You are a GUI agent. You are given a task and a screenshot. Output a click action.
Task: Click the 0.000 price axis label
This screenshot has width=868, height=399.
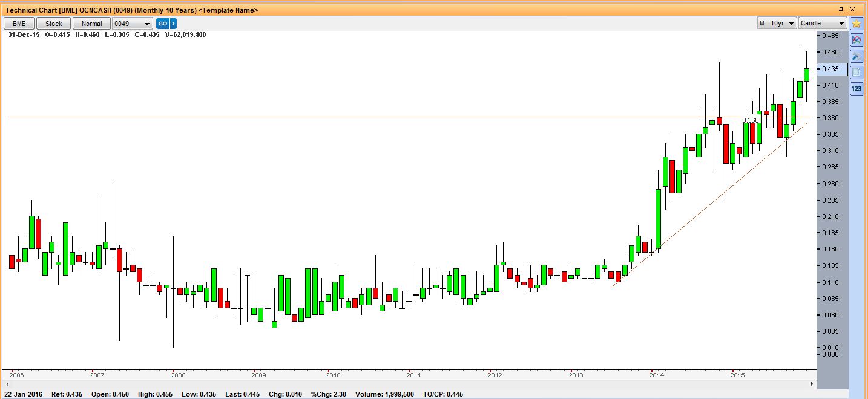tap(830, 354)
